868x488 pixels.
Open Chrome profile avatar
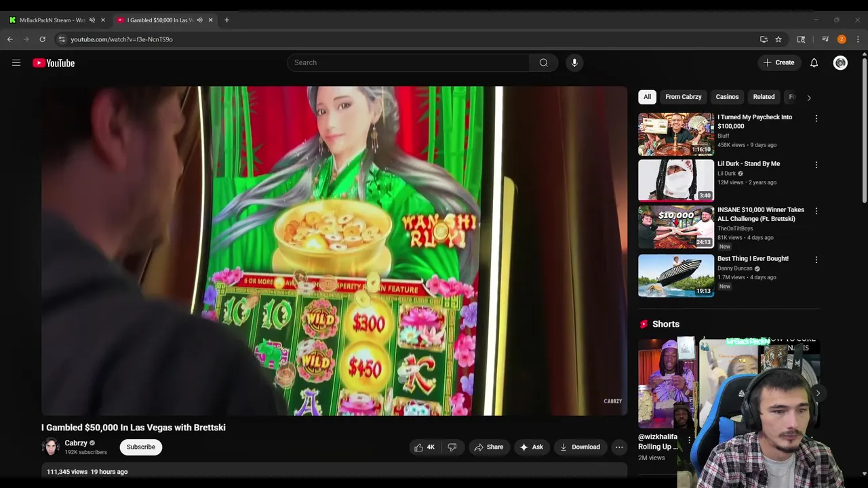(842, 39)
